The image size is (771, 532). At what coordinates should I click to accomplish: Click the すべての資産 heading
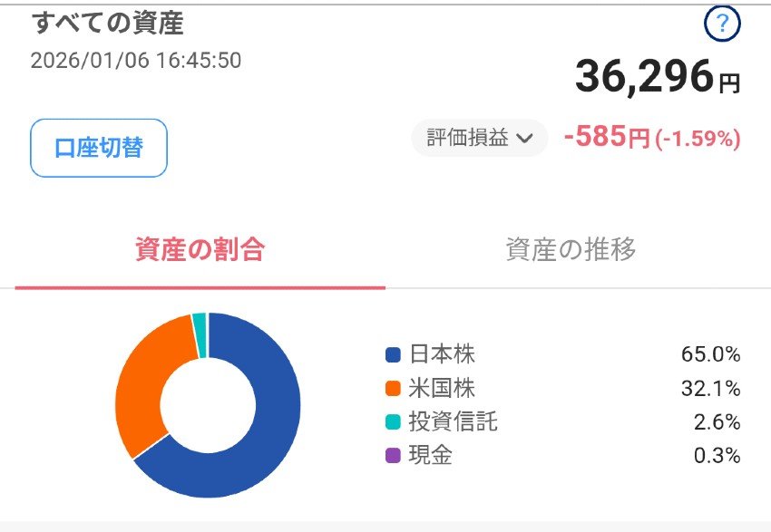108,24
